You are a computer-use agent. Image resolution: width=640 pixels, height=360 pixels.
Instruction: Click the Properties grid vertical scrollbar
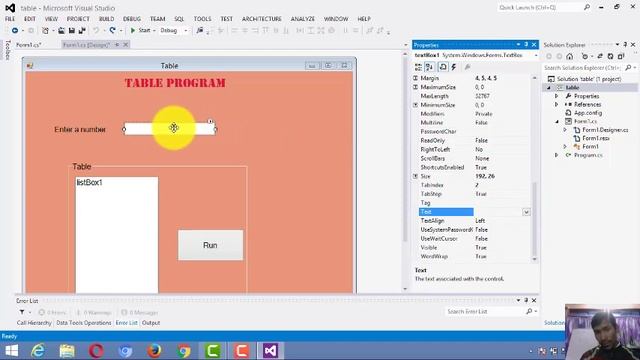coord(534,168)
